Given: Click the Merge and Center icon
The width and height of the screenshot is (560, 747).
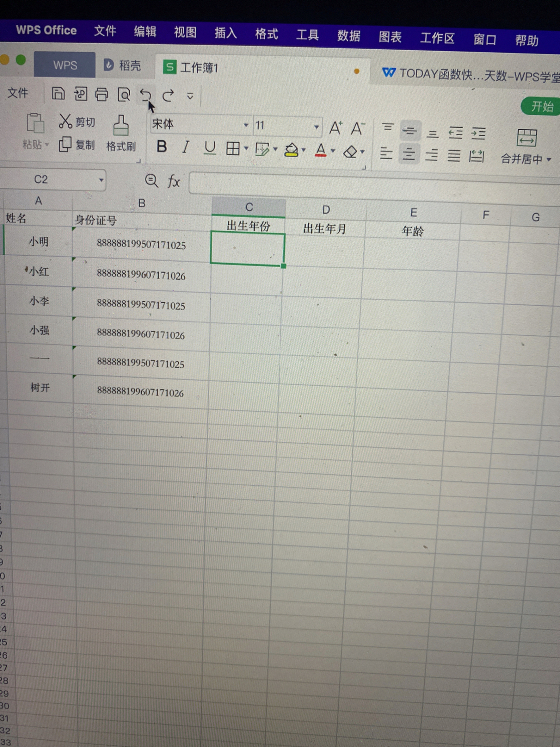Looking at the screenshot, I should coord(526,138).
